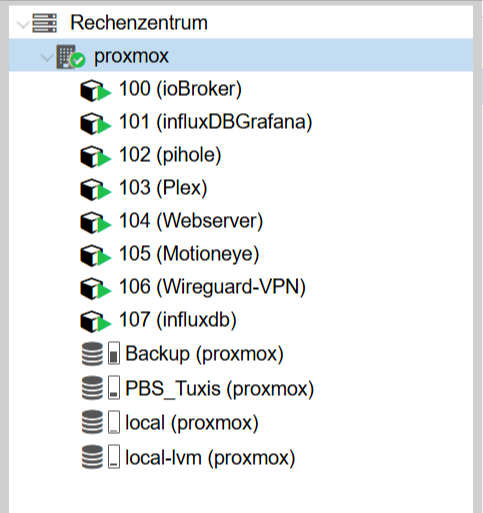The height and width of the screenshot is (513, 483).
Task: Click the storage disk icon for local-lvm
Action: point(92,457)
